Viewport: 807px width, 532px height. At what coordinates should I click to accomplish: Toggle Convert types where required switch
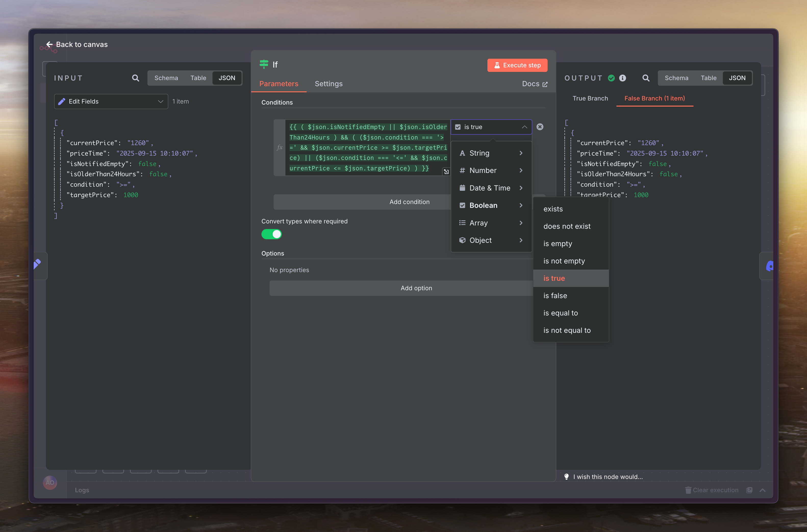[271, 234]
